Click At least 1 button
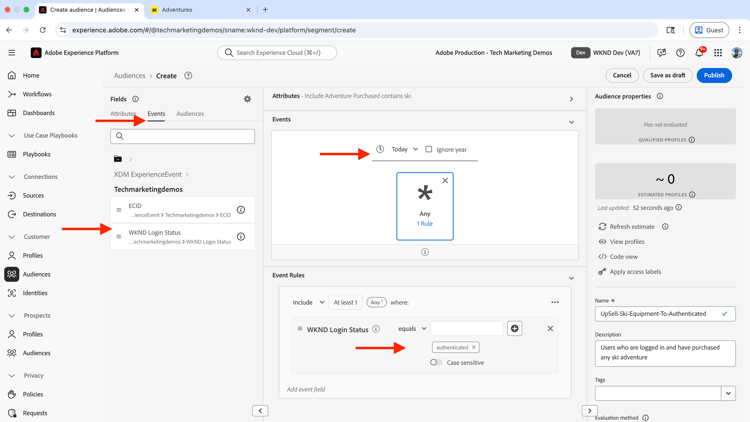The image size is (750, 422). [x=345, y=302]
